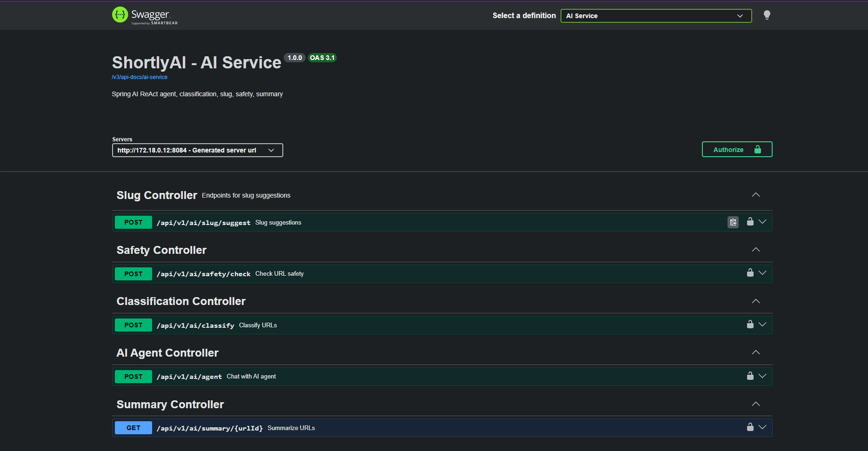868x451 pixels.
Task: Click the 1.0.0 version badge
Action: pos(294,58)
